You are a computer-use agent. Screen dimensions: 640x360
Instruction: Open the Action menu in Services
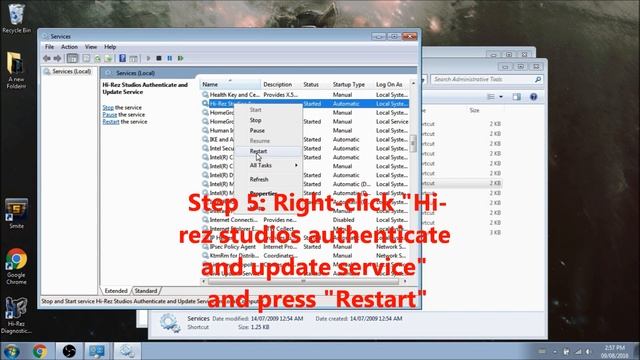[69, 47]
